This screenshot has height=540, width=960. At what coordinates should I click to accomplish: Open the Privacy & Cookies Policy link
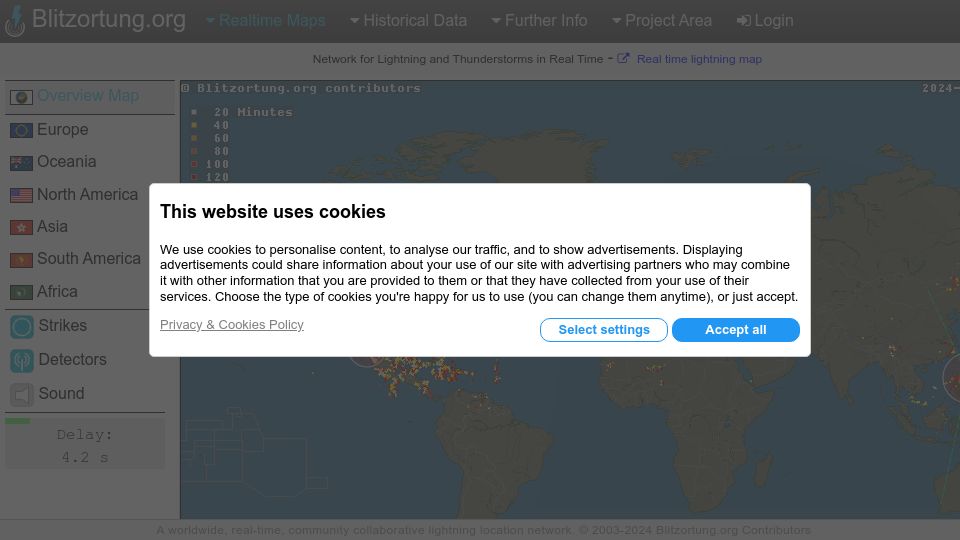click(231, 325)
